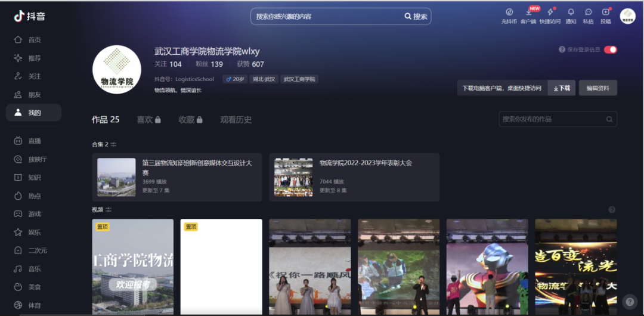
Task: Switch to the 观看历史 tab
Action: [x=236, y=120]
